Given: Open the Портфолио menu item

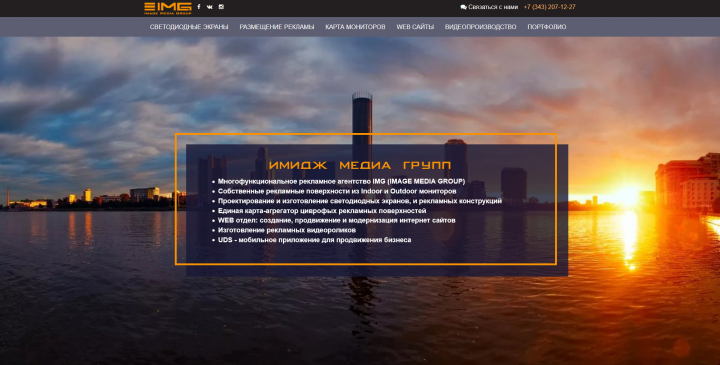Looking at the screenshot, I should [x=546, y=27].
